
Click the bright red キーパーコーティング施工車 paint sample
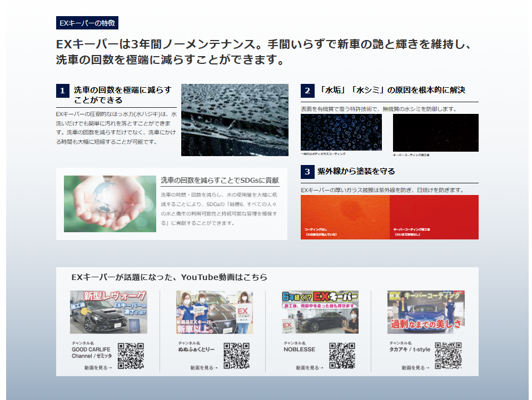click(x=434, y=217)
